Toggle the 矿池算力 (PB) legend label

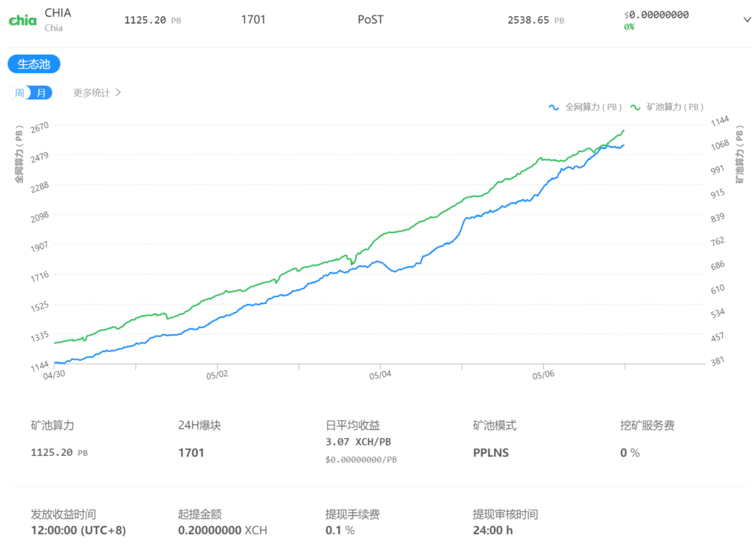[x=675, y=107]
